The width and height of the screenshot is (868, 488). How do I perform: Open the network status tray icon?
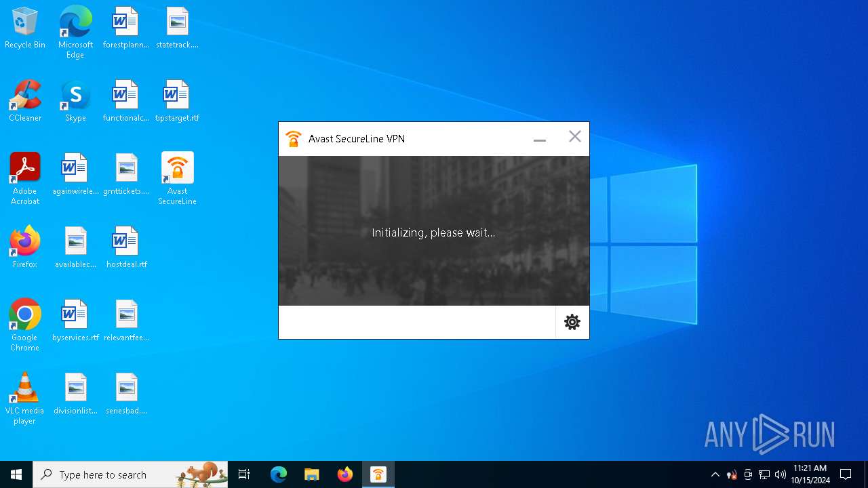pyautogui.click(x=764, y=474)
